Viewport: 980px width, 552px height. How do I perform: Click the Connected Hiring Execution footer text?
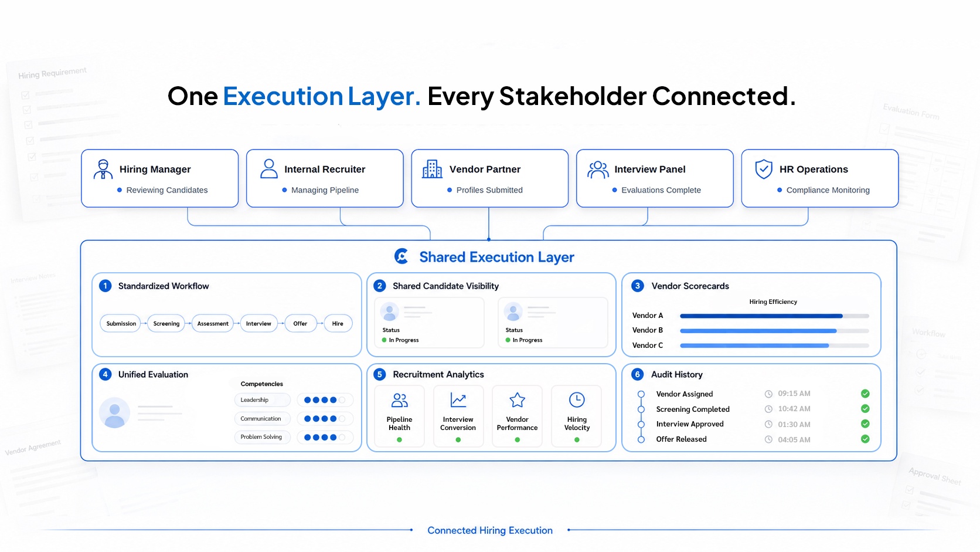(x=490, y=530)
